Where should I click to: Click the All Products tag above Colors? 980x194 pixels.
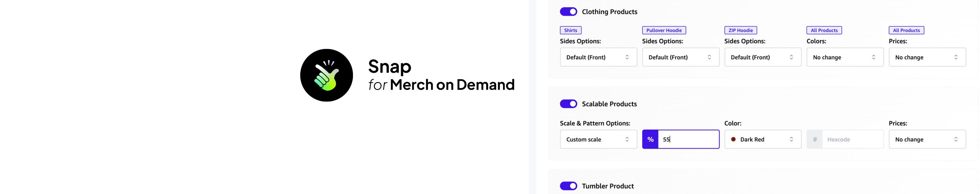[x=824, y=30]
